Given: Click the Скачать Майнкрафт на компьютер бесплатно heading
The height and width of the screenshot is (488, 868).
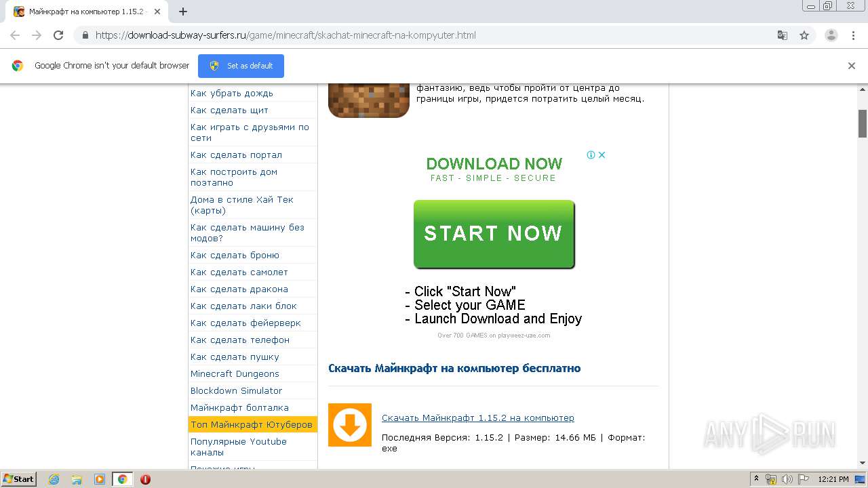Looking at the screenshot, I should [454, 369].
